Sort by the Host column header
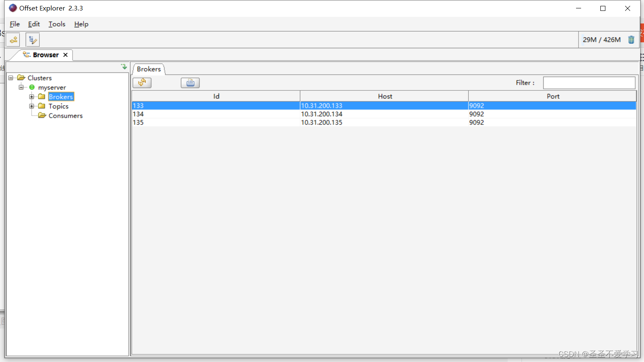The image size is (644, 362). [x=385, y=96]
